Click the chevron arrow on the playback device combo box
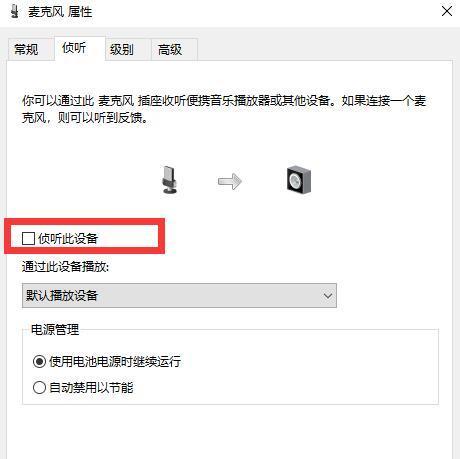The height and width of the screenshot is (459, 460). (x=328, y=296)
